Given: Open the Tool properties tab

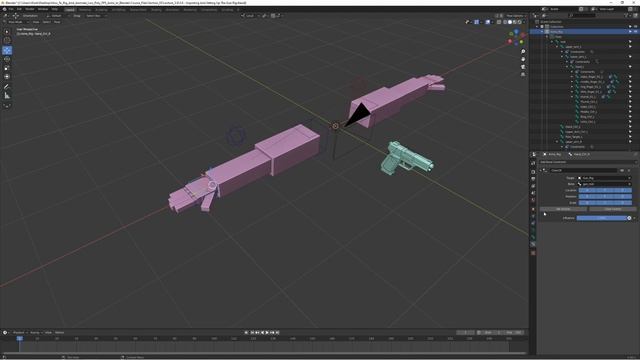Looking at the screenshot, I should [x=533, y=163].
